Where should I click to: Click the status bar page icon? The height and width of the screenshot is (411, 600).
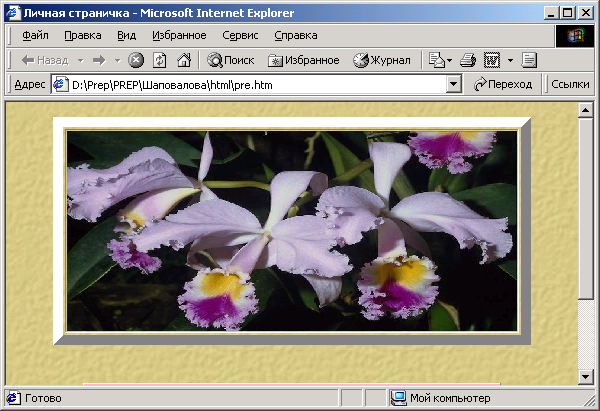(x=13, y=398)
